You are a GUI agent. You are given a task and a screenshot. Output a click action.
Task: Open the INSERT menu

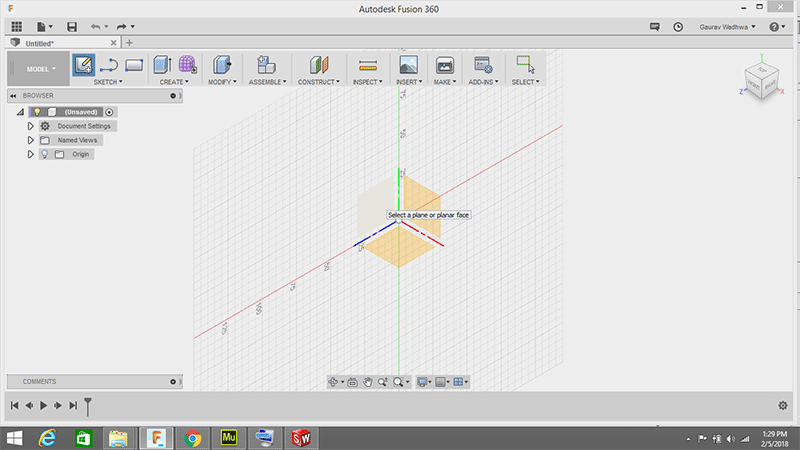click(409, 82)
